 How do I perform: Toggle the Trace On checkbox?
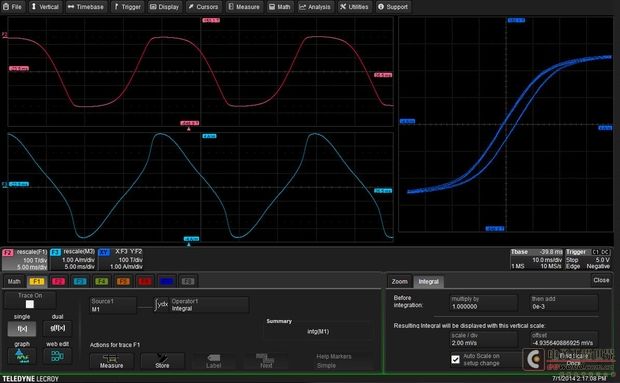pos(30,304)
